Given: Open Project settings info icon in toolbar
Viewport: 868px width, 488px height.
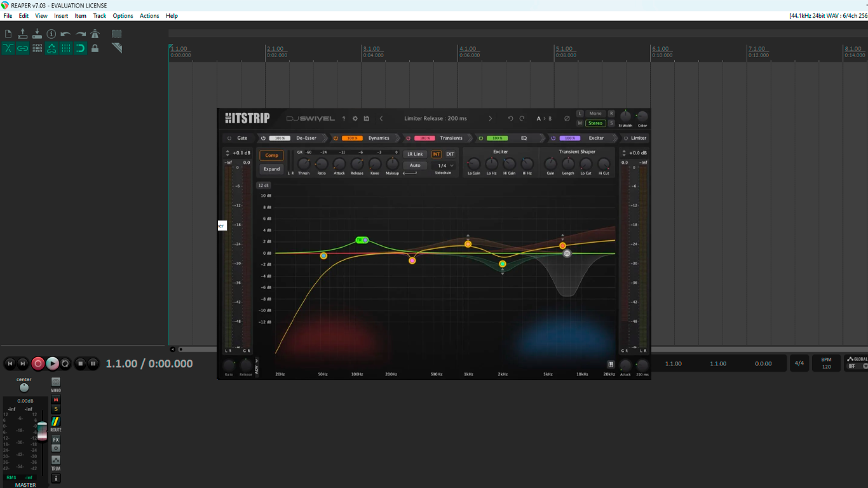Looking at the screenshot, I should click(x=51, y=34).
